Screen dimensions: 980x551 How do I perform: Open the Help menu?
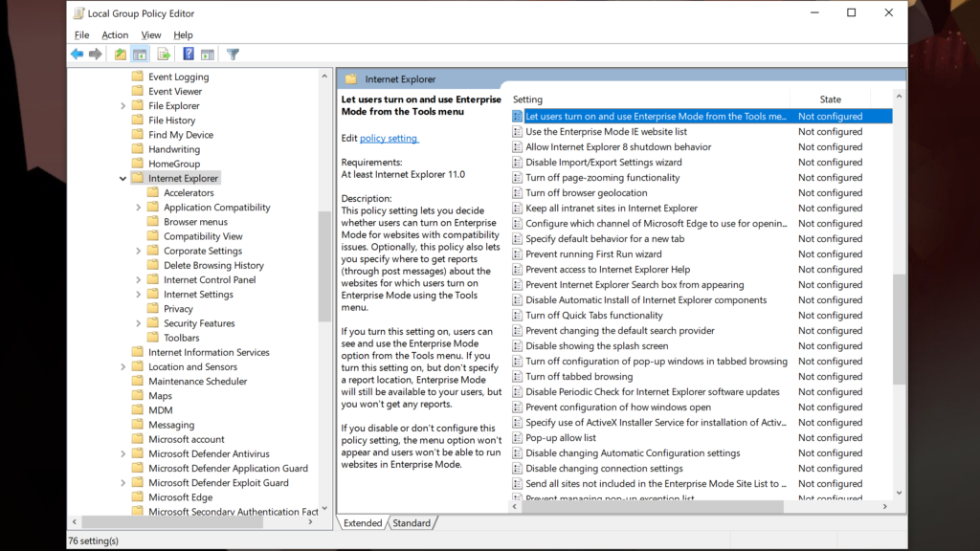(183, 35)
